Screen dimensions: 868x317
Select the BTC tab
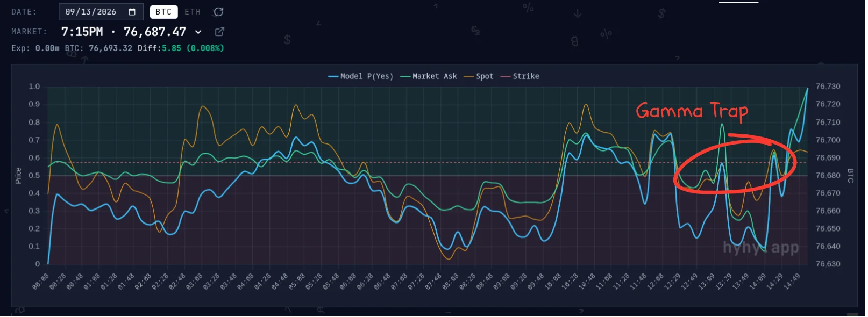(163, 12)
